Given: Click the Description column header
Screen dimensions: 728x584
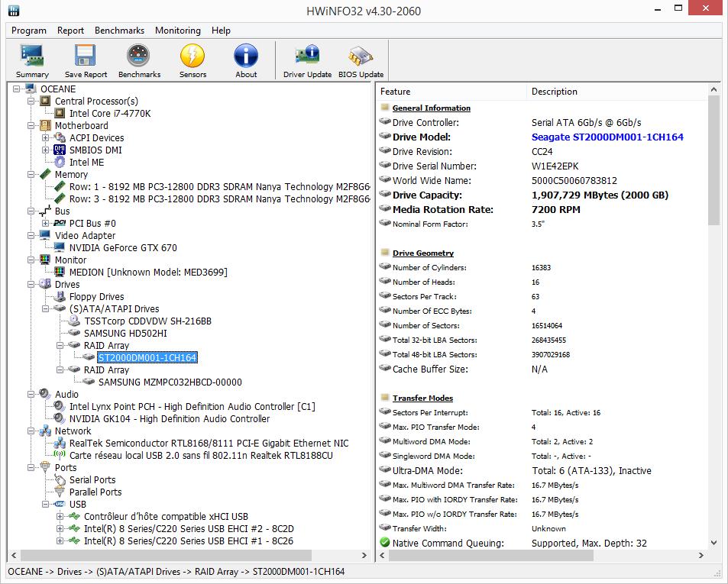Looking at the screenshot, I should [x=554, y=92].
